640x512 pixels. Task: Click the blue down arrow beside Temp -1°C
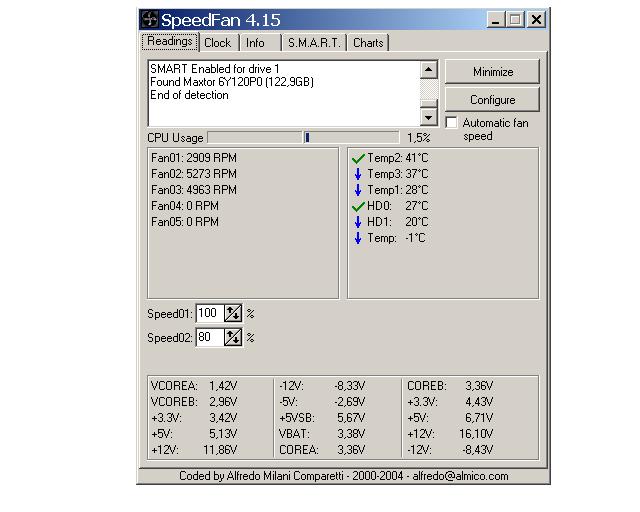[x=358, y=238]
